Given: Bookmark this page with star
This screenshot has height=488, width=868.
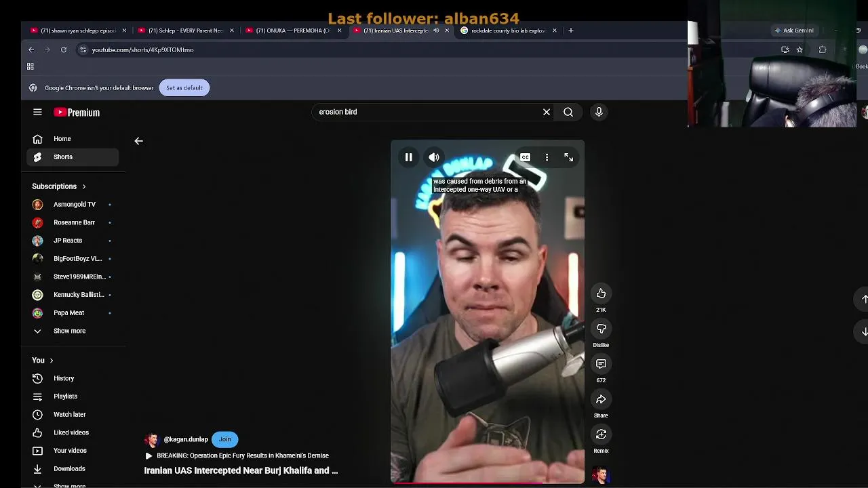Looking at the screenshot, I should tap(800, 49).
